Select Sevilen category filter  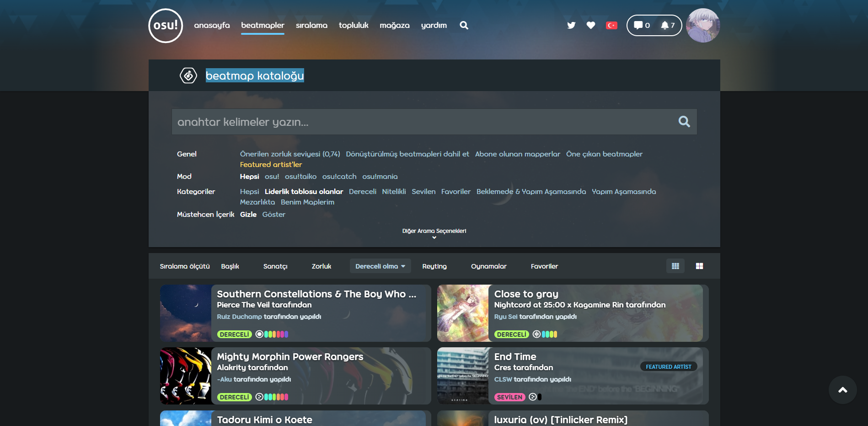[x=423, y=192]
